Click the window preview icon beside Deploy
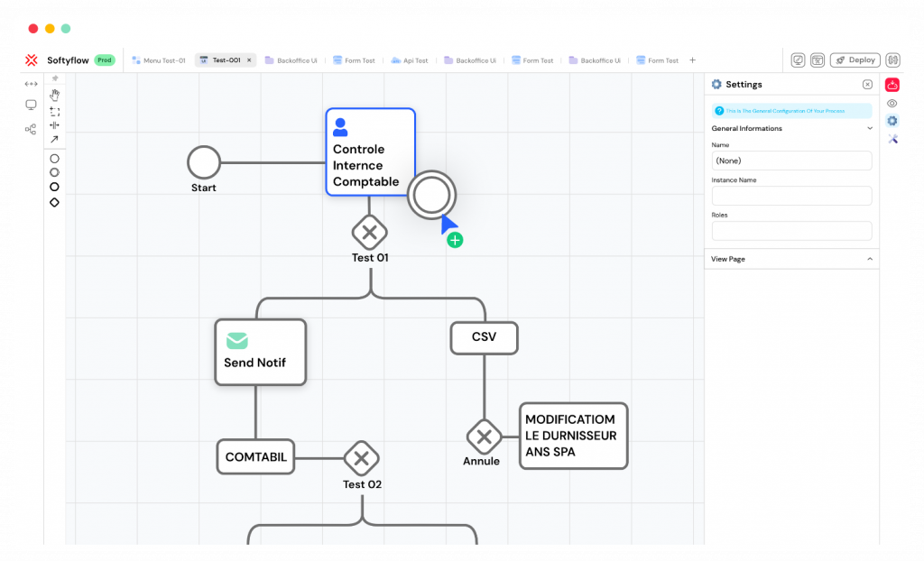924x561 pixels. (x=818, y=60)
